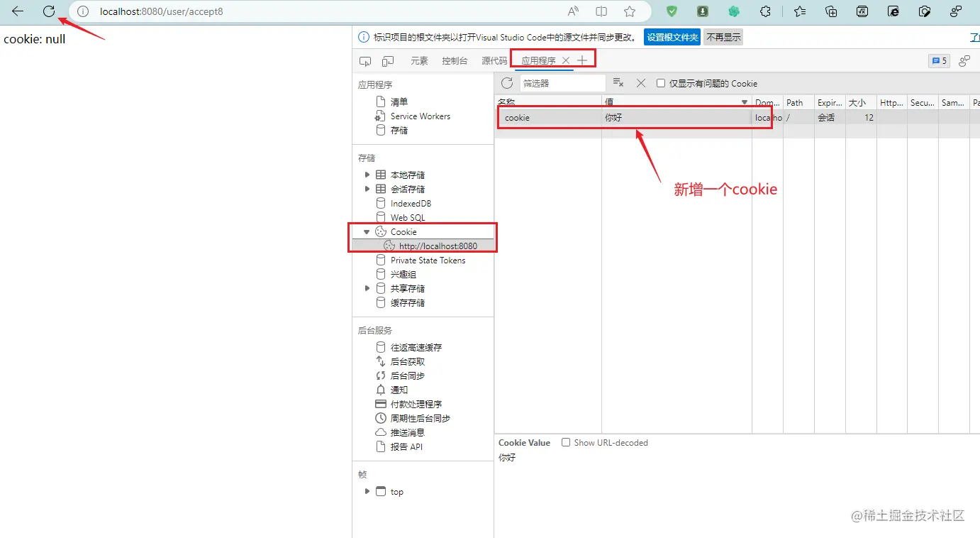
Task: Open 推送消息 background service
Action: [x=408, y=432]
